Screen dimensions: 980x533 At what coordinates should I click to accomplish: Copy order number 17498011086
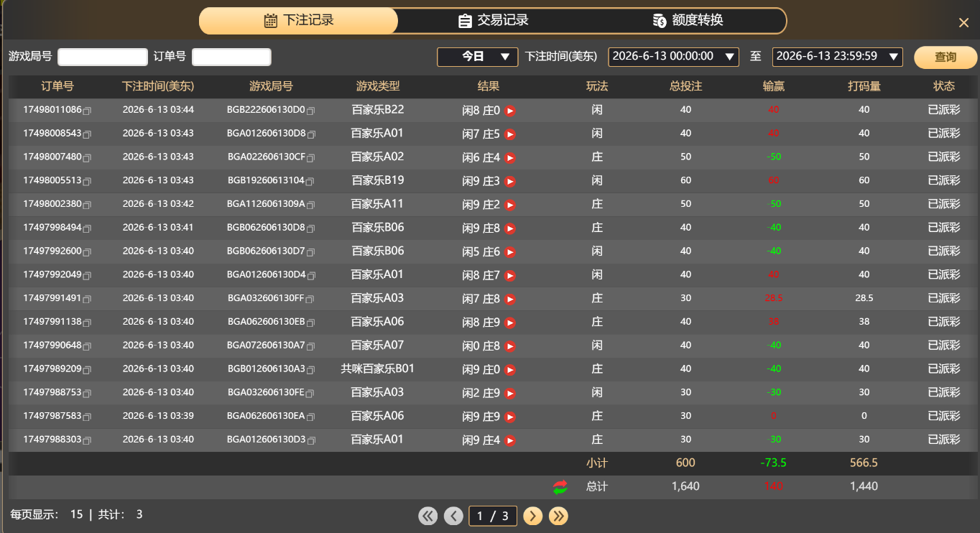point(87,111)
